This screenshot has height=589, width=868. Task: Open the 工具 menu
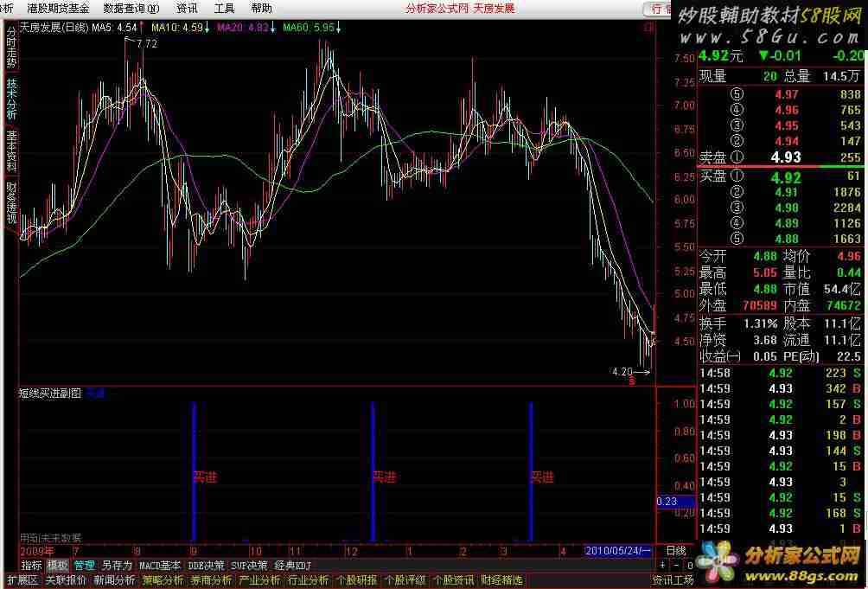224,9
